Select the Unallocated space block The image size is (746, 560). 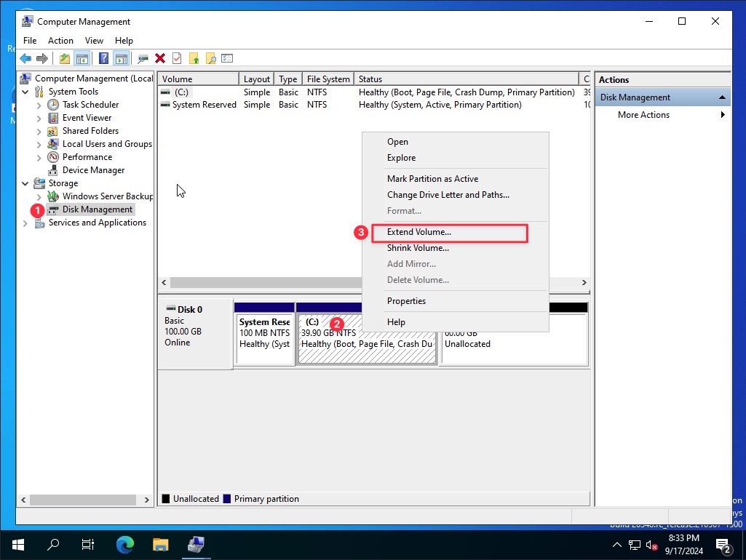(x=515, y=348)
